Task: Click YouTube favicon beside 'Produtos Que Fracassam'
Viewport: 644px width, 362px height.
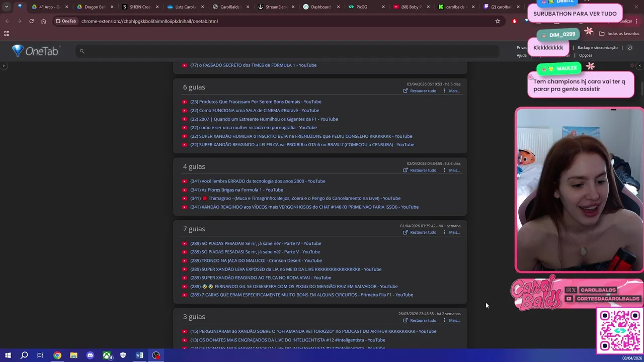Action: click(185, 102)
